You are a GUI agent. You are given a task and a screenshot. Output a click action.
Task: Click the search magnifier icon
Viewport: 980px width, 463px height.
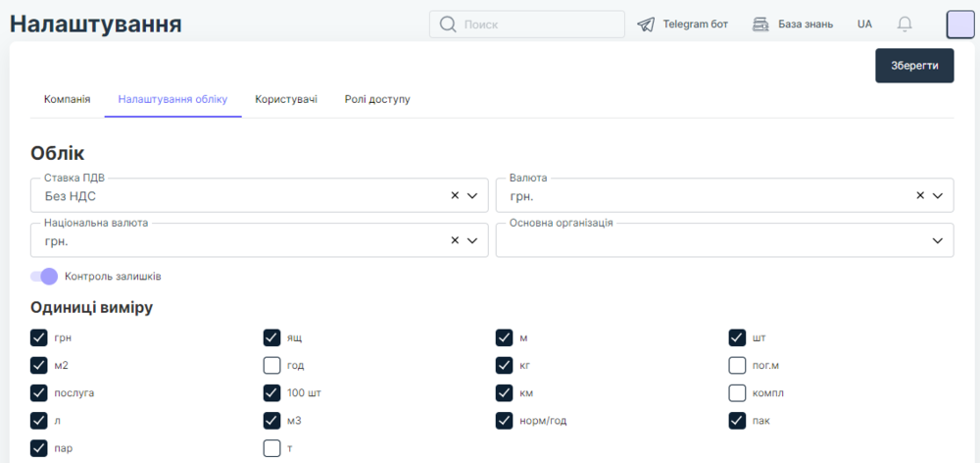tap(448, 25)
